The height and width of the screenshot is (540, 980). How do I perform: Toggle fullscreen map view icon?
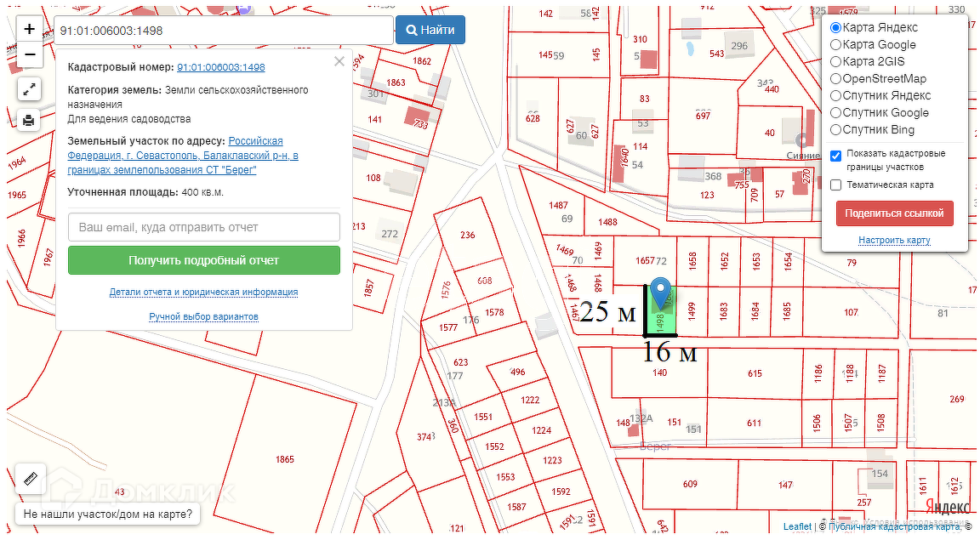point(29,89)
